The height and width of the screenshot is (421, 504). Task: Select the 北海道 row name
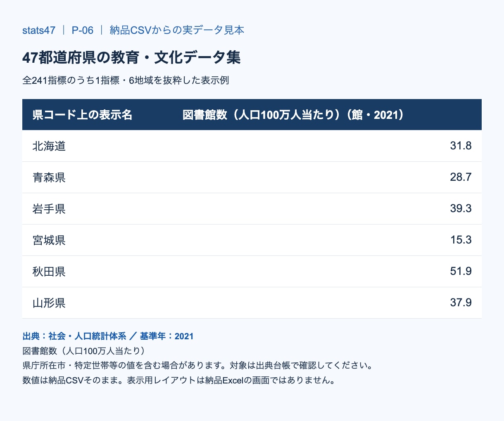49,146
